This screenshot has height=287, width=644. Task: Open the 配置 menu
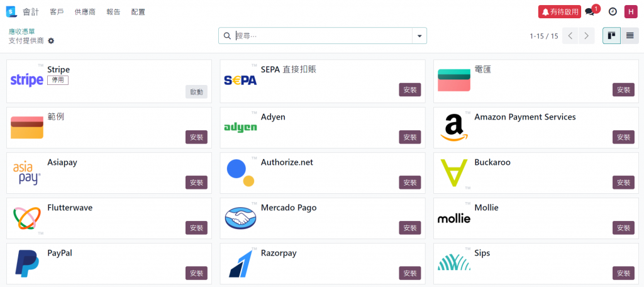[138, 12]
